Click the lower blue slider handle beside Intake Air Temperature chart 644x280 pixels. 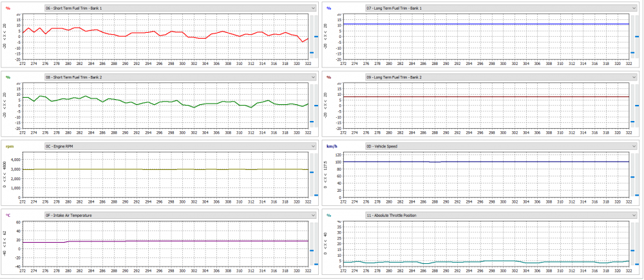click(x=316, y=265)
